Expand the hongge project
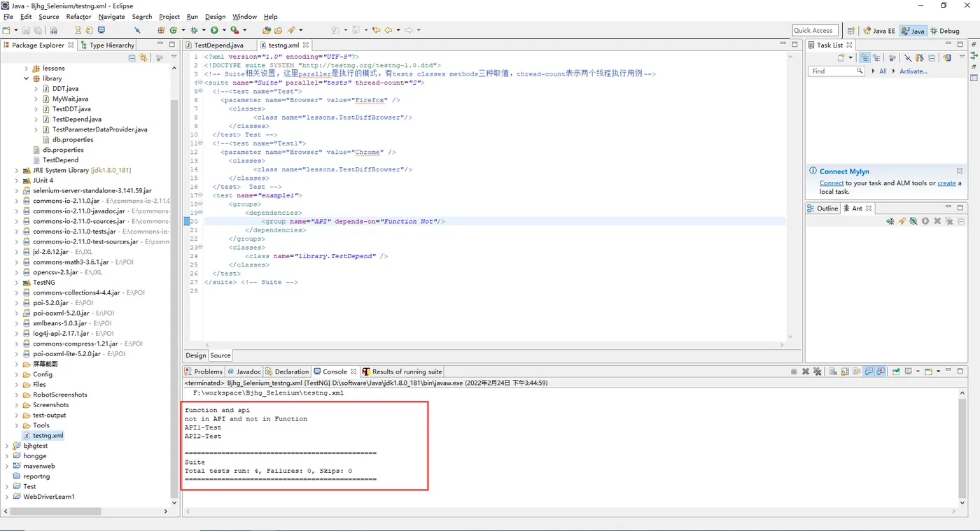This screenshot has width=980, height=531. (x=8, y=455)
